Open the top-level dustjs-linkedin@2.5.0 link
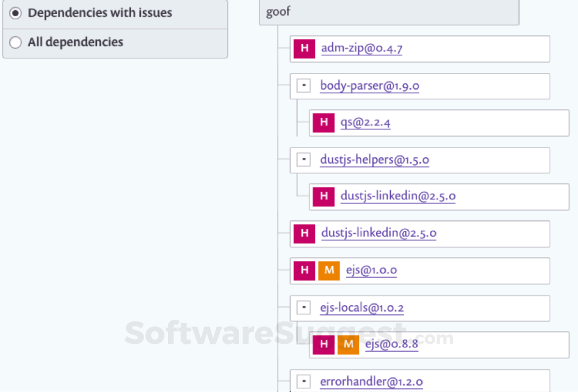Image resolution: width=578 pixels, height=392 pixels. (379, 233)
